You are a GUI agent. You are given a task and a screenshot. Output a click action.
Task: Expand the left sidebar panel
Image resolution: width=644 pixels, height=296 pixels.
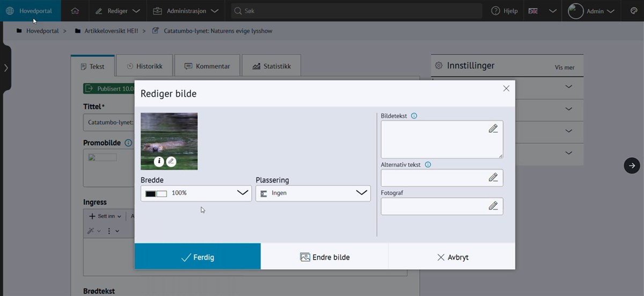[5, 68]
